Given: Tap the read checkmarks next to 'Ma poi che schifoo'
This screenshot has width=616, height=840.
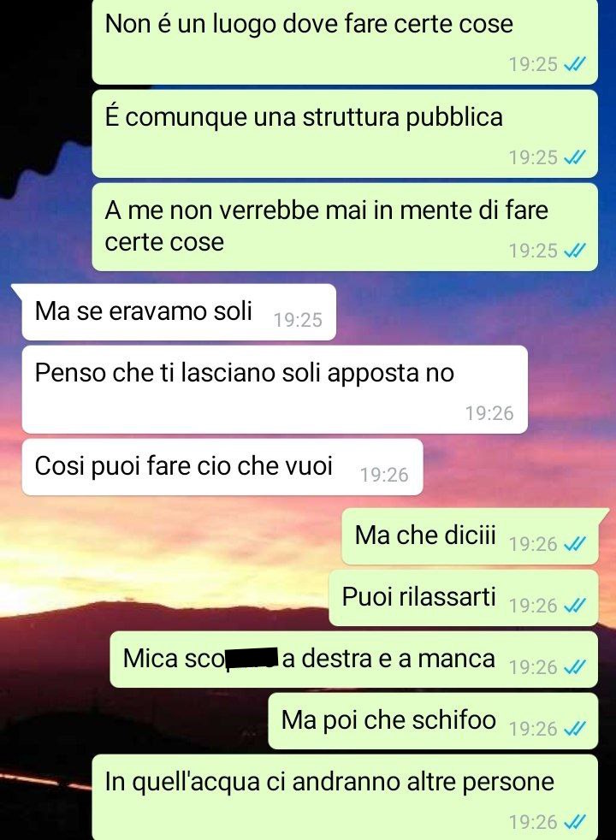Looking at the screenshot, I should pyautogui.click(x=575, y=729).
